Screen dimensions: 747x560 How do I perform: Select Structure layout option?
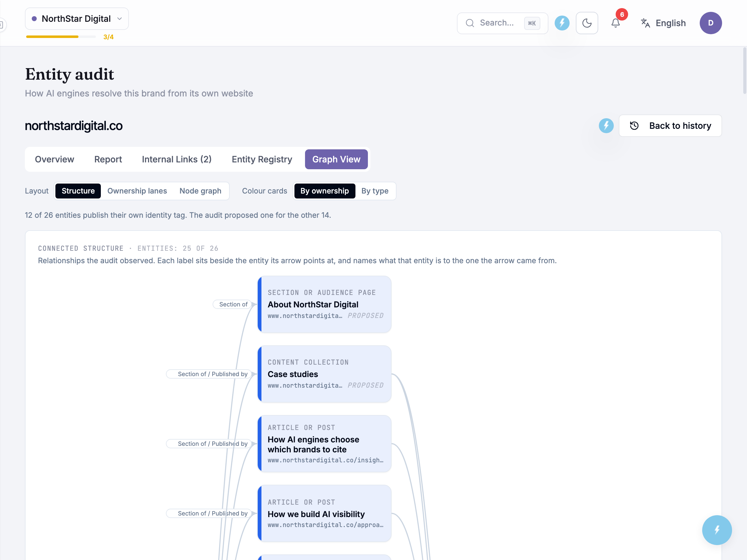tap(78, 191)
